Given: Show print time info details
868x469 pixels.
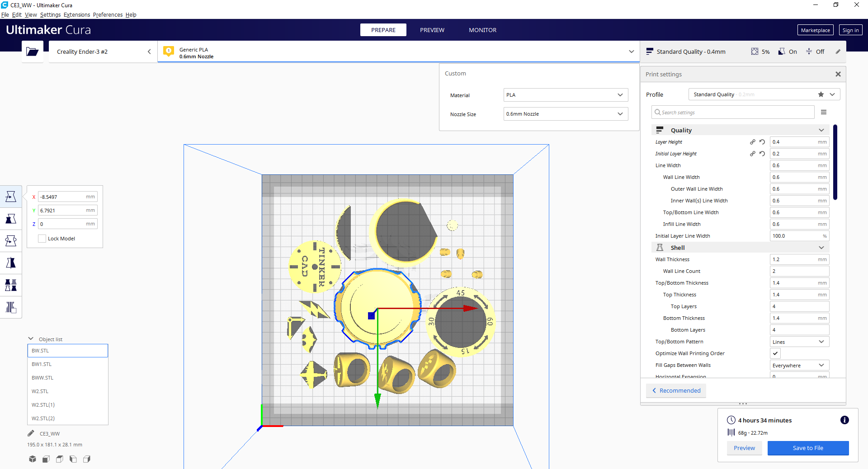Looking at the screenshot, I should (x=844, y=420).
